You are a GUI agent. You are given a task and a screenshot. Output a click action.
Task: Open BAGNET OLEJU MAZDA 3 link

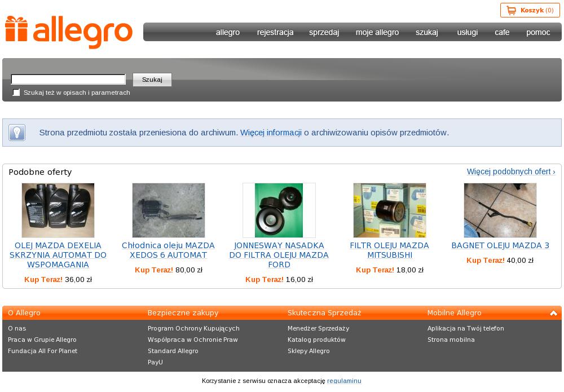click(500, 245)
